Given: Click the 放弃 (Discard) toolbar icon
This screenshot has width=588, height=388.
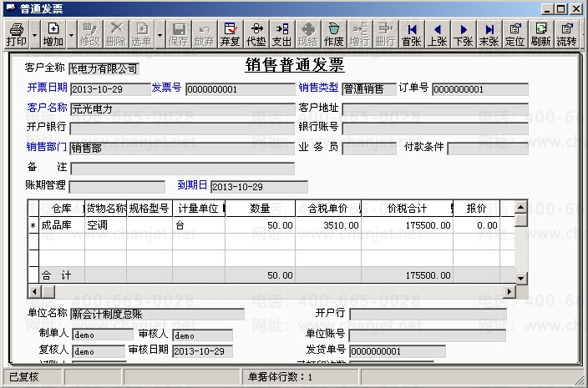Looking at the screenshot, I should (205, 34).
